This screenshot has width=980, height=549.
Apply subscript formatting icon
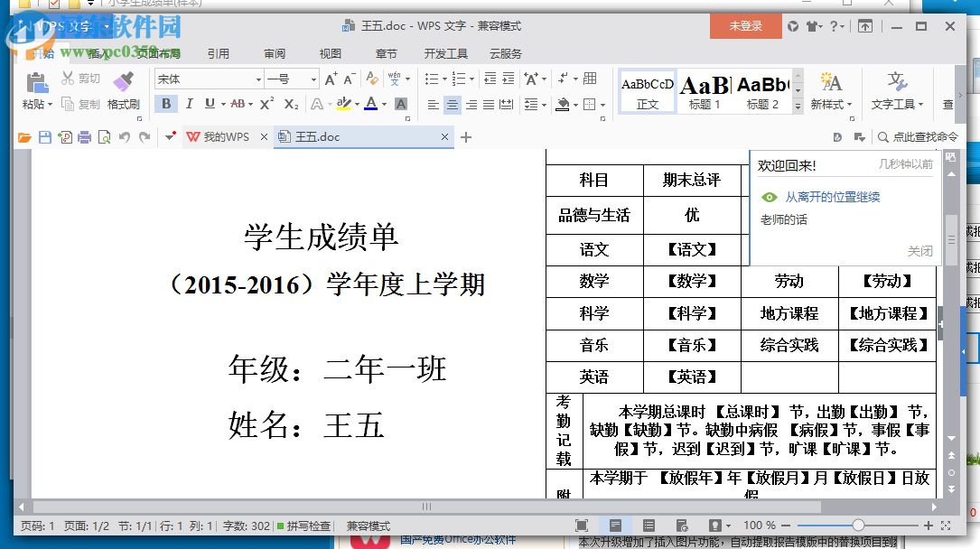(x=292, y=105)
